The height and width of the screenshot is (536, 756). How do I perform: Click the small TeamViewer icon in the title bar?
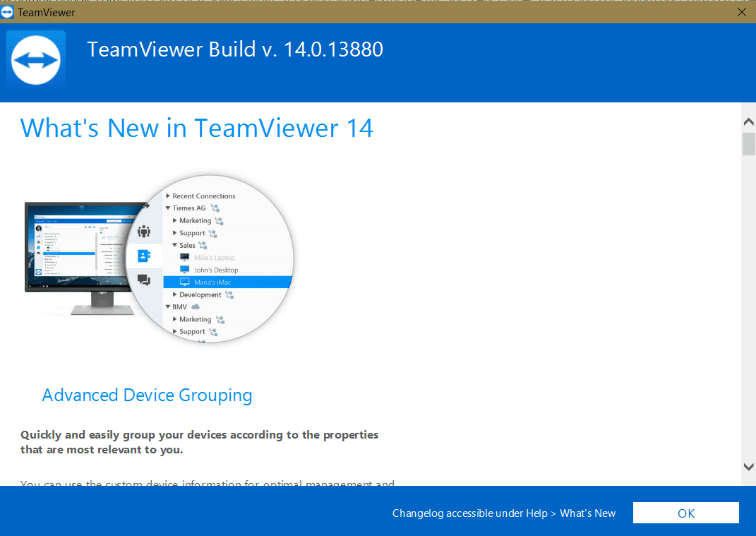point(8,12)
